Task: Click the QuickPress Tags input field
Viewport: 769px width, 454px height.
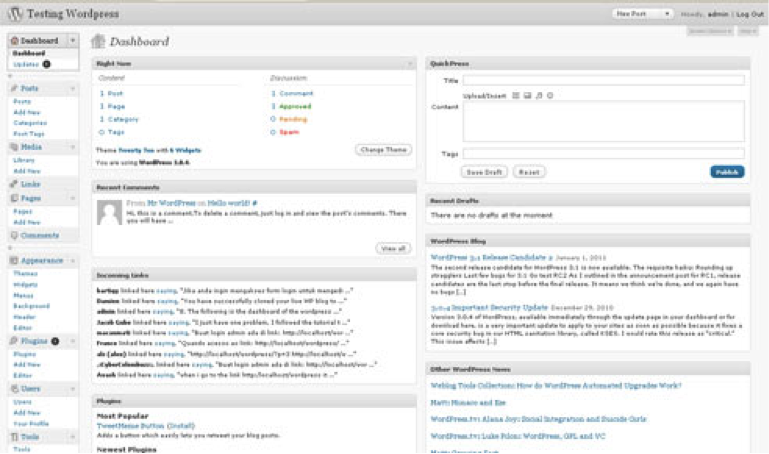Action: pyautogui.click(x=603, y=153)
